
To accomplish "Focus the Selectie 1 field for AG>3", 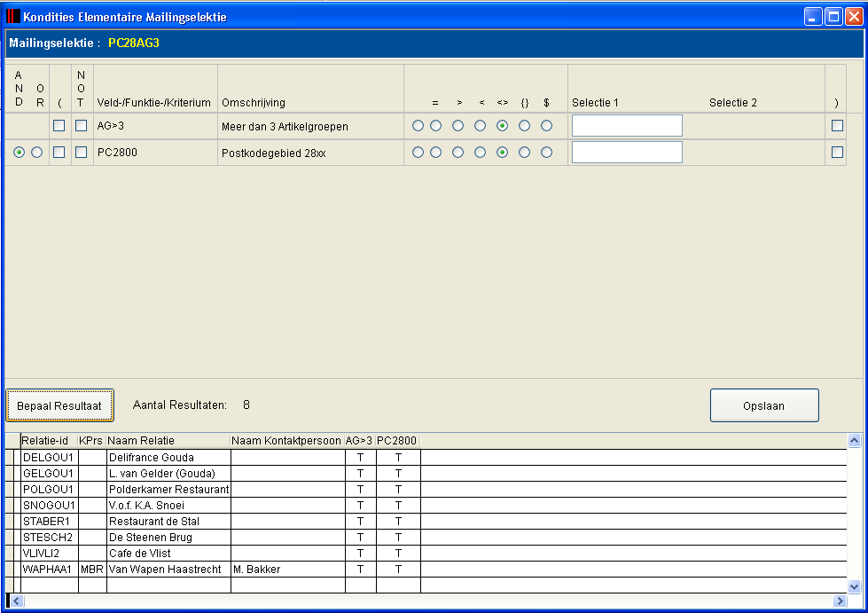I will (x=627, y=126).
